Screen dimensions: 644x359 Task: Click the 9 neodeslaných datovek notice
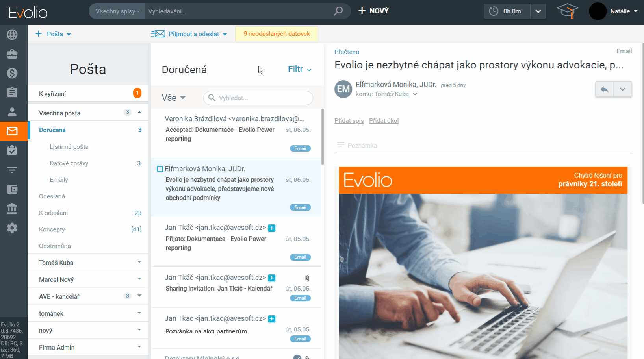(x=277, y=34)
